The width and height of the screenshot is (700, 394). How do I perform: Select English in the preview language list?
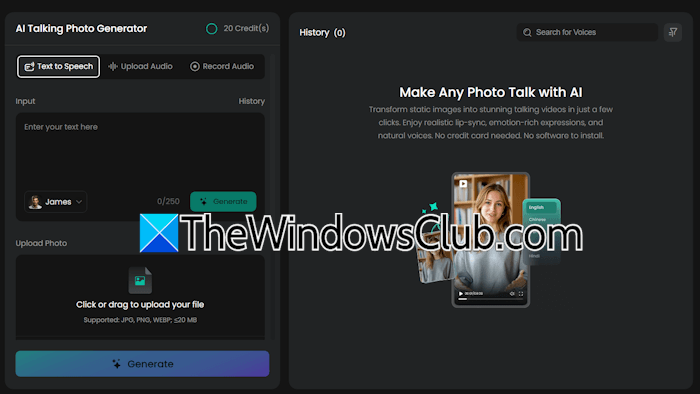541,207
